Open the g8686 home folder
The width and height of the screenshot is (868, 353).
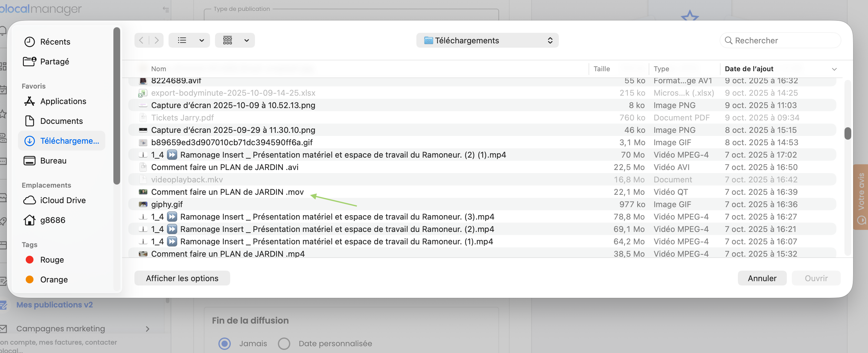(x=53, y=220)
